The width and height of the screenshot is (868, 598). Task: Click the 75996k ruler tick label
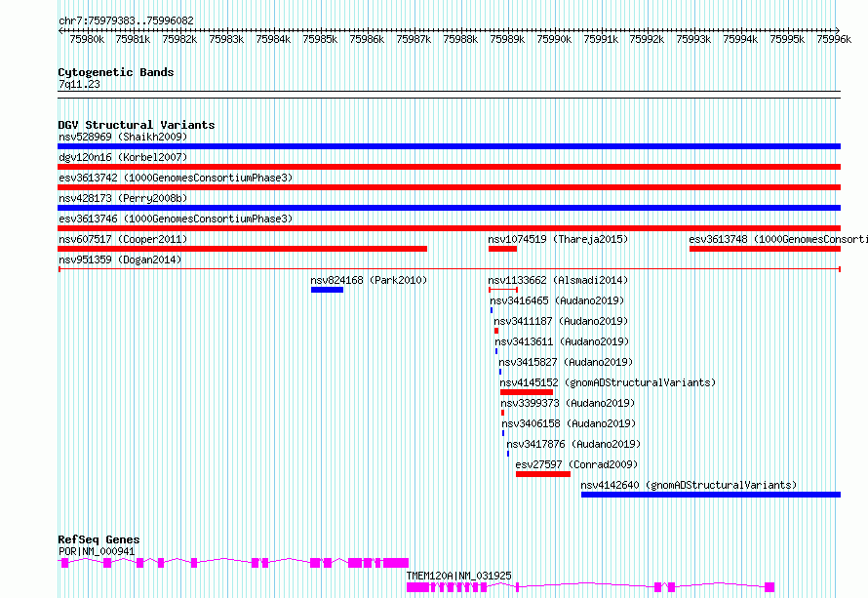click(834, 39)
